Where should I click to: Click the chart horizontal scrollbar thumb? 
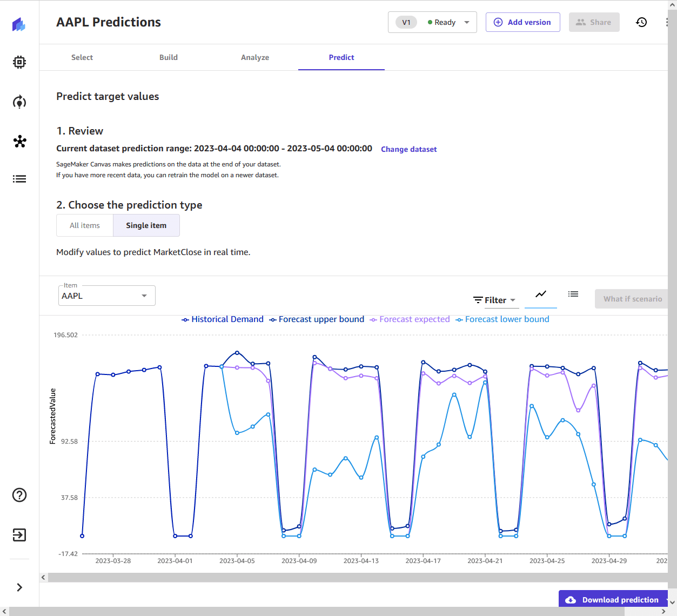click(358, 577)
